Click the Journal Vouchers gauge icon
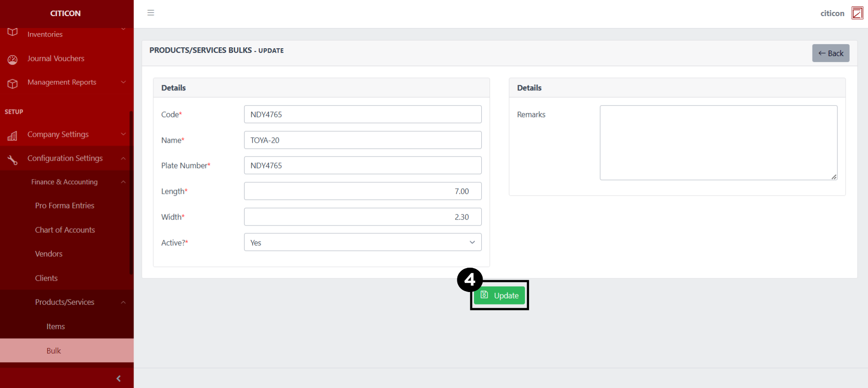The height and width of the screenshot is (388, 868). (12, 59)
